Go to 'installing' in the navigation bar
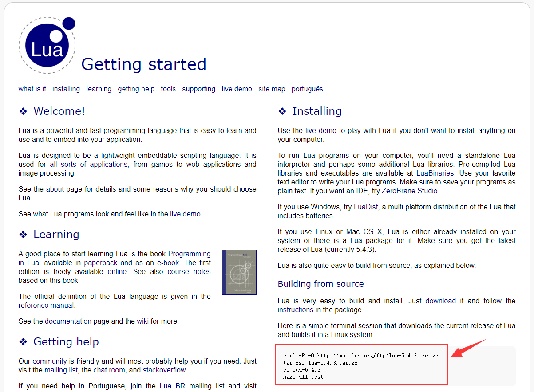This screenshot has height=392, width=534. 66,89
